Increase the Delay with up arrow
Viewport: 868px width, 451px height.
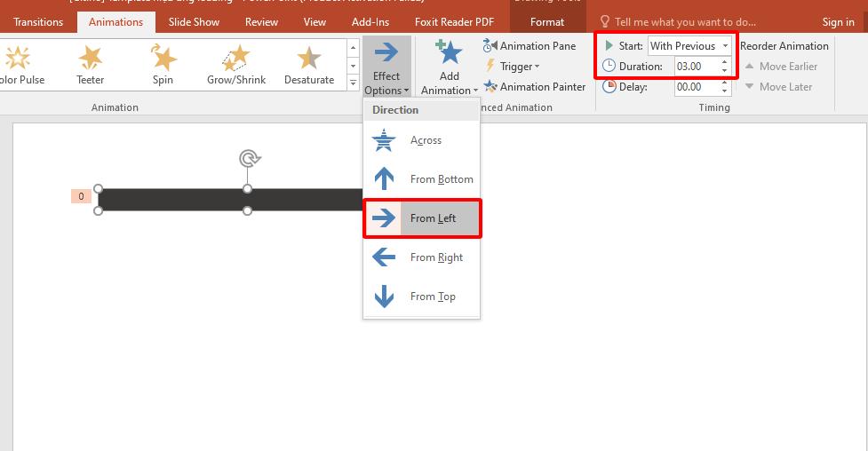[x=725, y=83]
